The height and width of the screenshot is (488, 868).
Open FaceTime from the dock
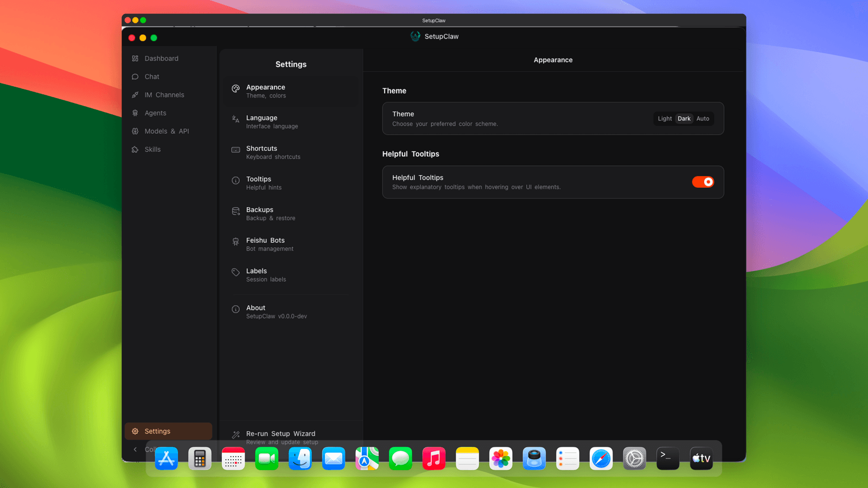pos(267,459)
